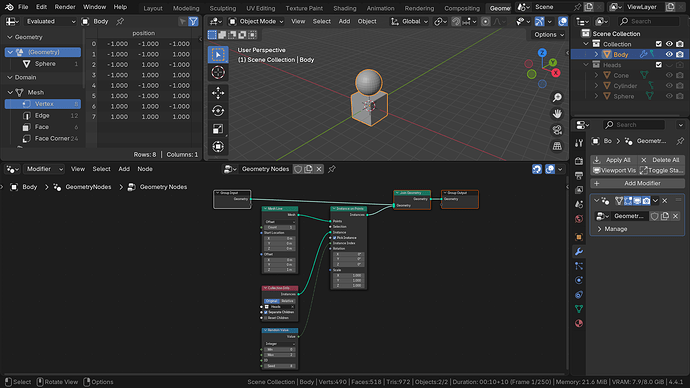Toggle modifier show in render camera button
The width and height of the screenshot is (690, 388).
(646, 201)
